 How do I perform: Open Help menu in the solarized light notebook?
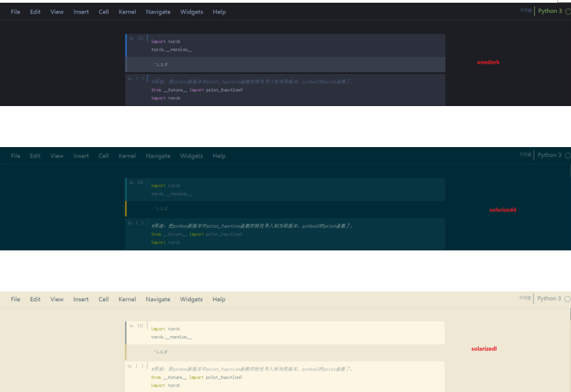pyautogui.click(x=219, y=299)
